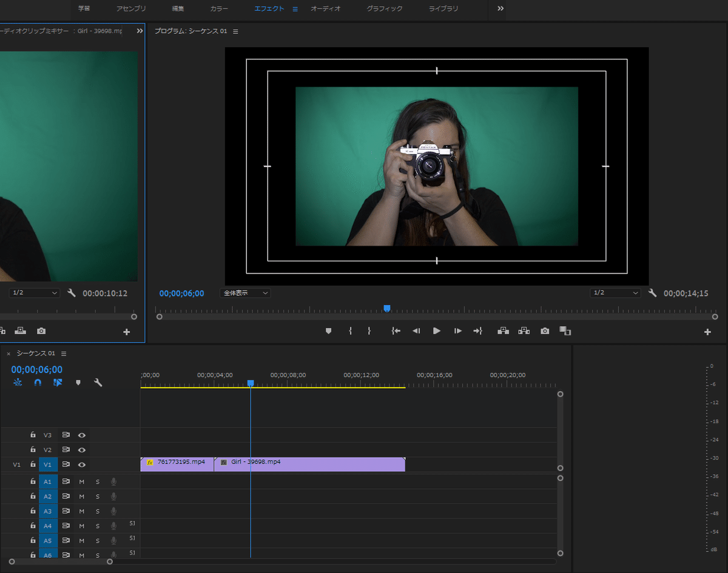728x573 pixels.
Task: Click the Step Forward one frame button
Action: 458,331
